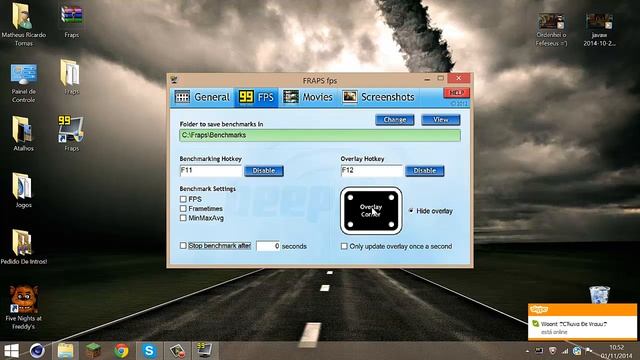
Task: Enable the MinMaxAvg checkbox
Action: point(183,218)
